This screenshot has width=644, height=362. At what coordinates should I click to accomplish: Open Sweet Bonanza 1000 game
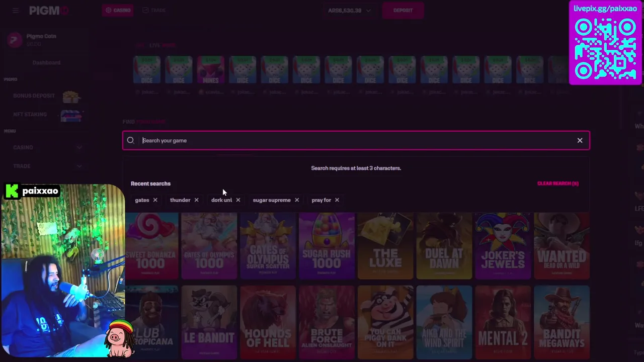coord(151,246)
